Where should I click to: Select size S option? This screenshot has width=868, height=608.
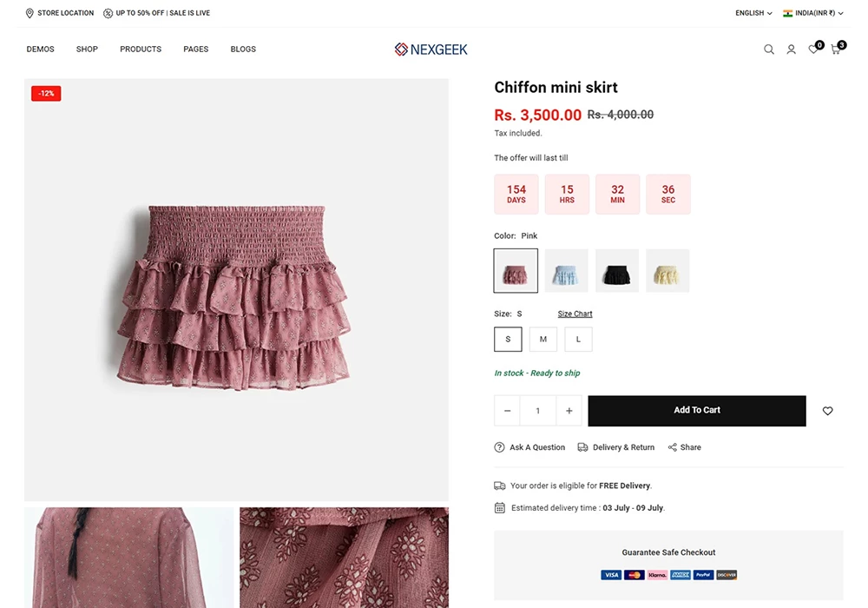(x=508, y=339)
